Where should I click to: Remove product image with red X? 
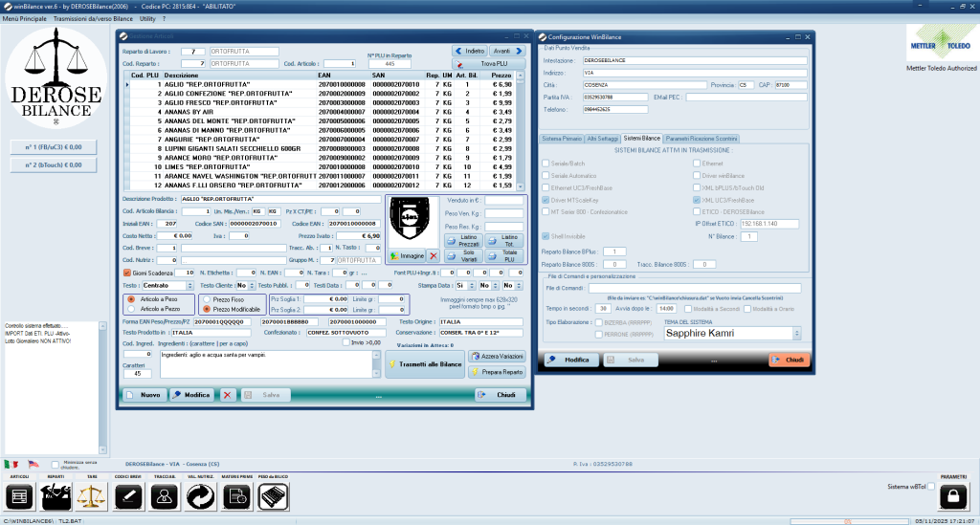[x=434, y=256]
